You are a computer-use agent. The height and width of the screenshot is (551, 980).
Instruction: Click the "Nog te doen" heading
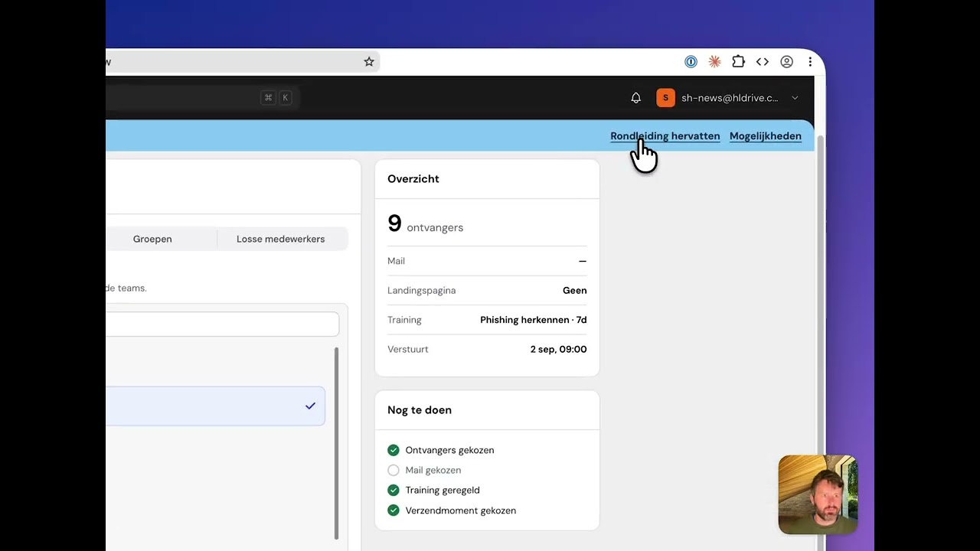click(420, 410)
